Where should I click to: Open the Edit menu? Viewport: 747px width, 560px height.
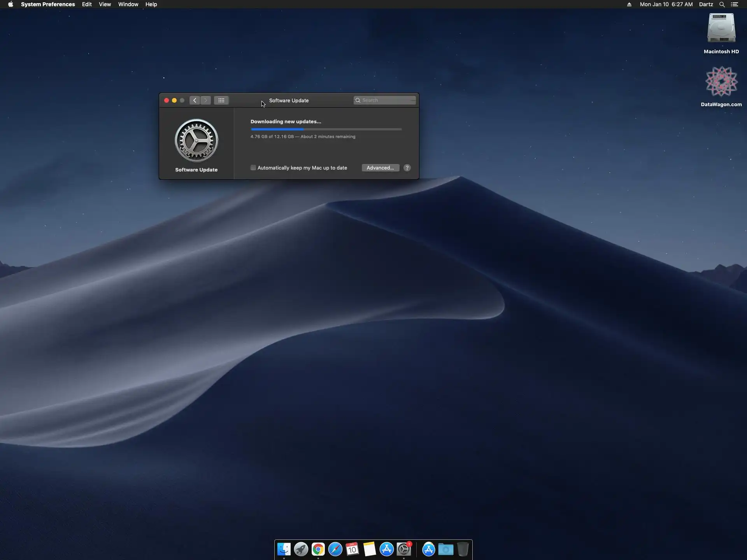point(87,4)
